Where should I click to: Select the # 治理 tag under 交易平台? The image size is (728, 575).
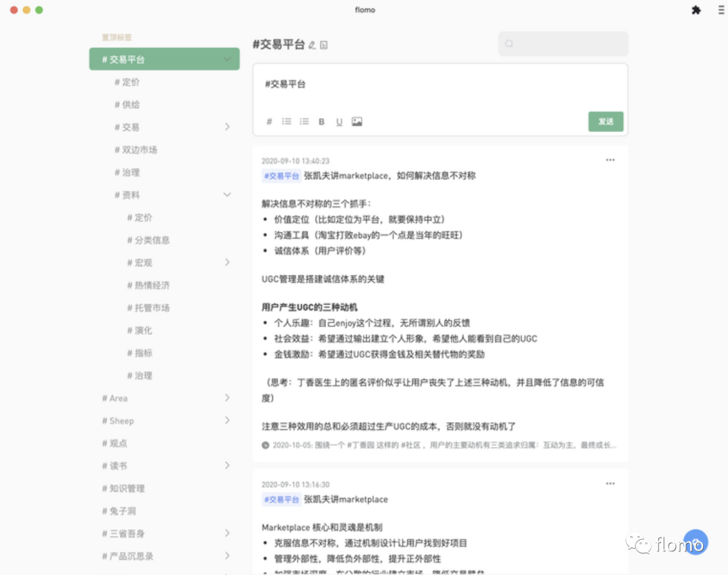pyautogui.click(x=127, y=173)
